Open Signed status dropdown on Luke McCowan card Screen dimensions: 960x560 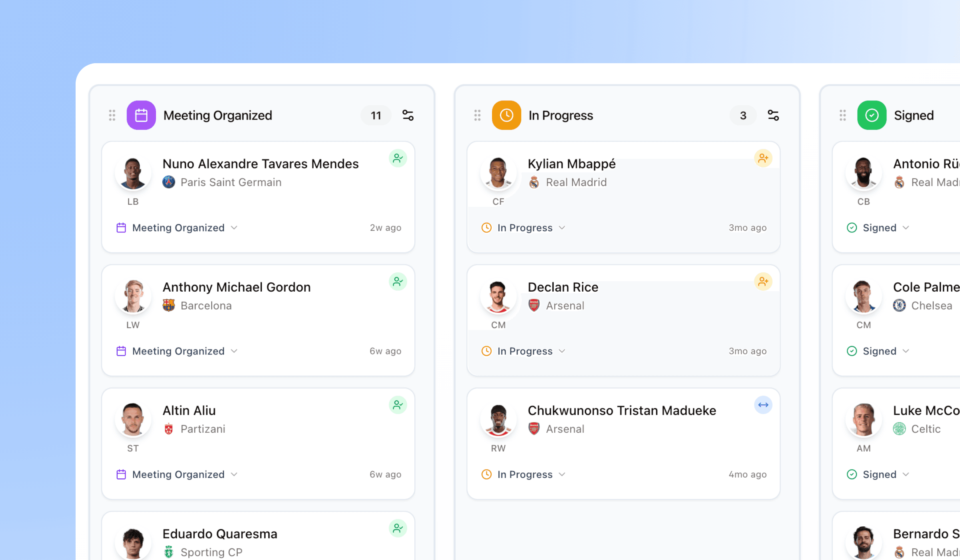pos(878,474)
